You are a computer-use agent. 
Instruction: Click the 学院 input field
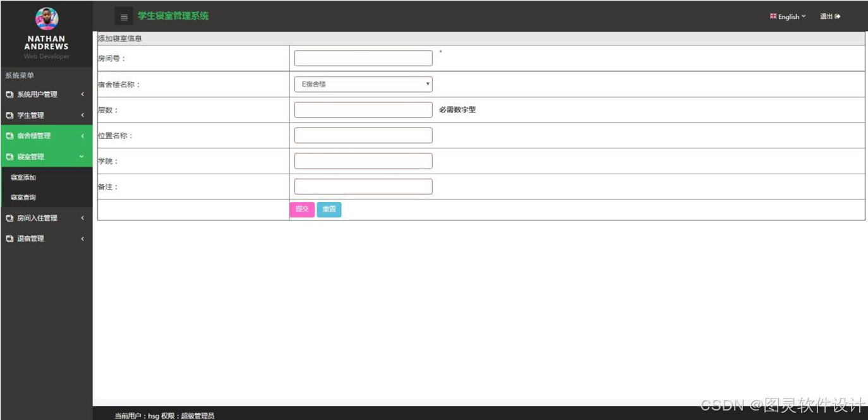point(363,161)
